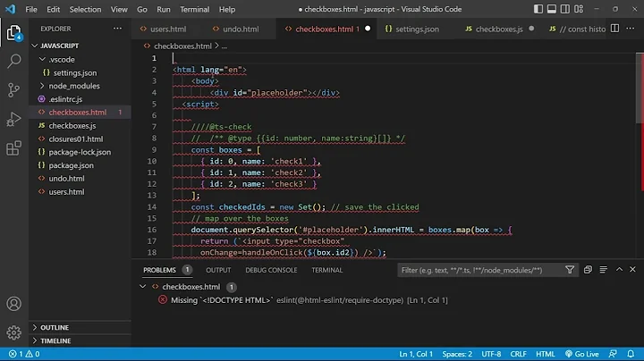
Task: Open .eslintrc.js in the explorer
Action: tap(65, 99)
